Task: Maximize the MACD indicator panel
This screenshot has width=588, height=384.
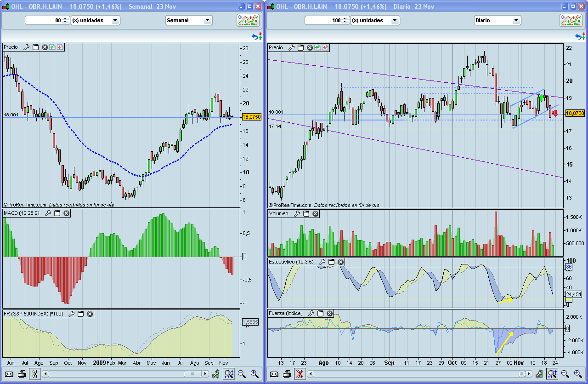Action: [x=57, y=213]
